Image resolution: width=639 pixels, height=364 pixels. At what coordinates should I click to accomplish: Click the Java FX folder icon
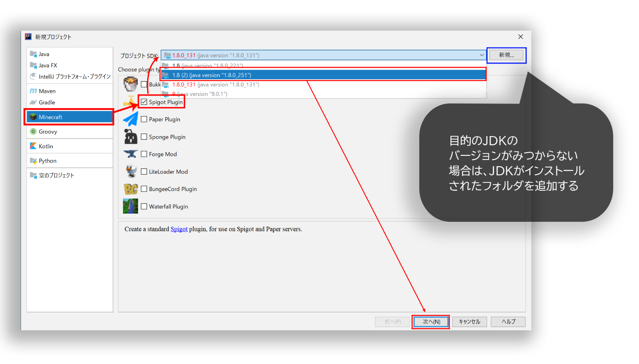tap(33, 65)
